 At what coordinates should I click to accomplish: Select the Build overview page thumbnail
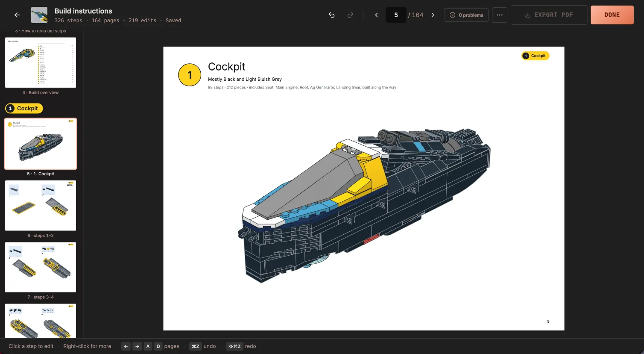(x=41, y=62)
